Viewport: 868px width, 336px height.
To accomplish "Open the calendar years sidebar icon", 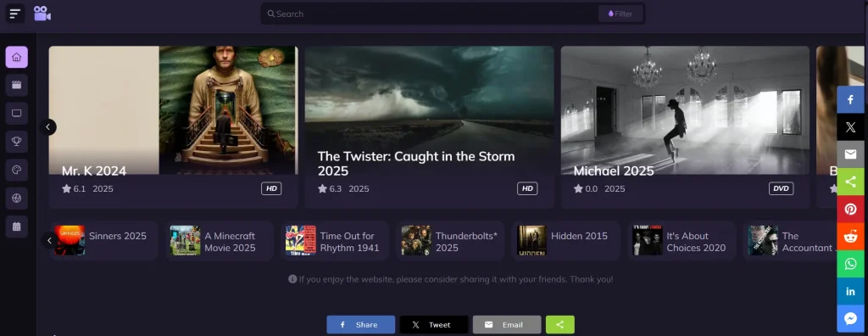I will tap(17, 227).
